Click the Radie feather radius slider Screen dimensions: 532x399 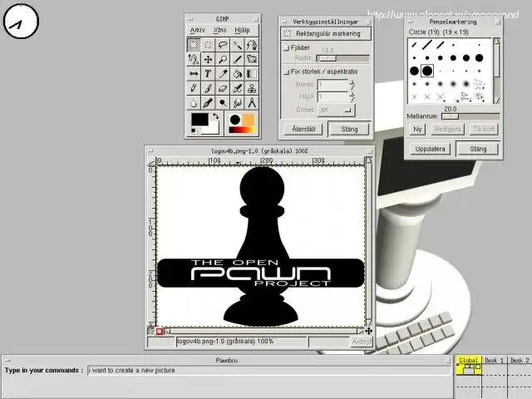point(342,58)
